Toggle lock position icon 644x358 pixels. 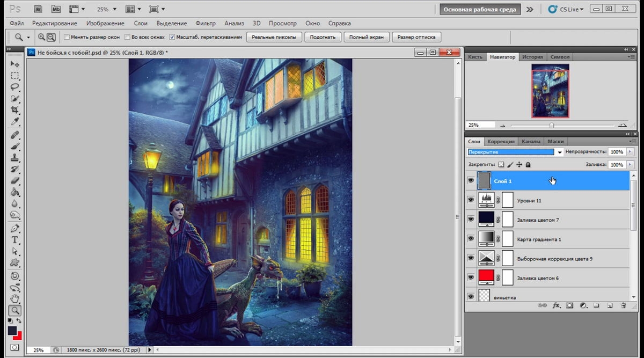[x=519, y=165]
